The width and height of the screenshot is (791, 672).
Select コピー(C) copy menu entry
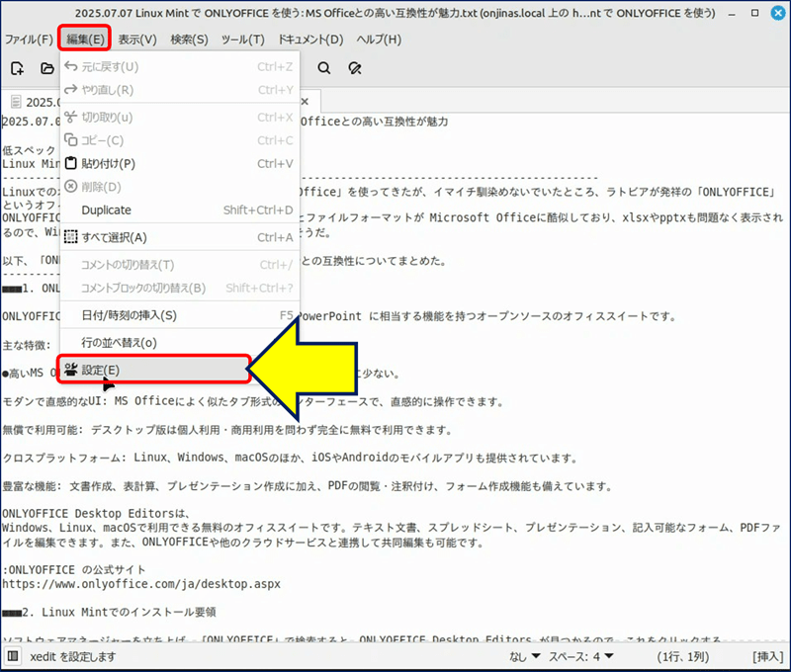(180, 140)
